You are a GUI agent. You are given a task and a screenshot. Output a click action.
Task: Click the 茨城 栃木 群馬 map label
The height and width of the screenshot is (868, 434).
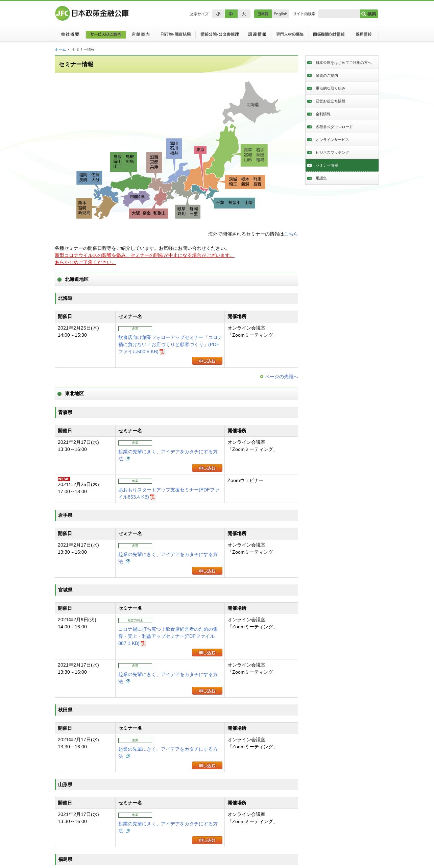(245, 182)
